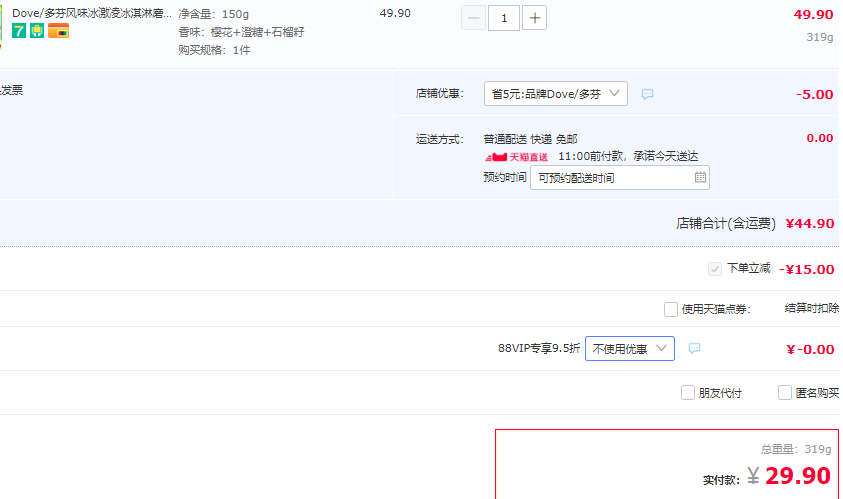The height and width of the screenshot is (499, 843).
Task: Click the -5.00 store discount value
Action: [815, 95]
